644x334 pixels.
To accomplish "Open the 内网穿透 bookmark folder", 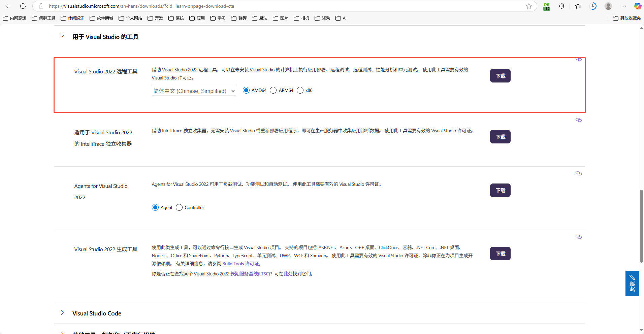I will click(x=14, y=18).
